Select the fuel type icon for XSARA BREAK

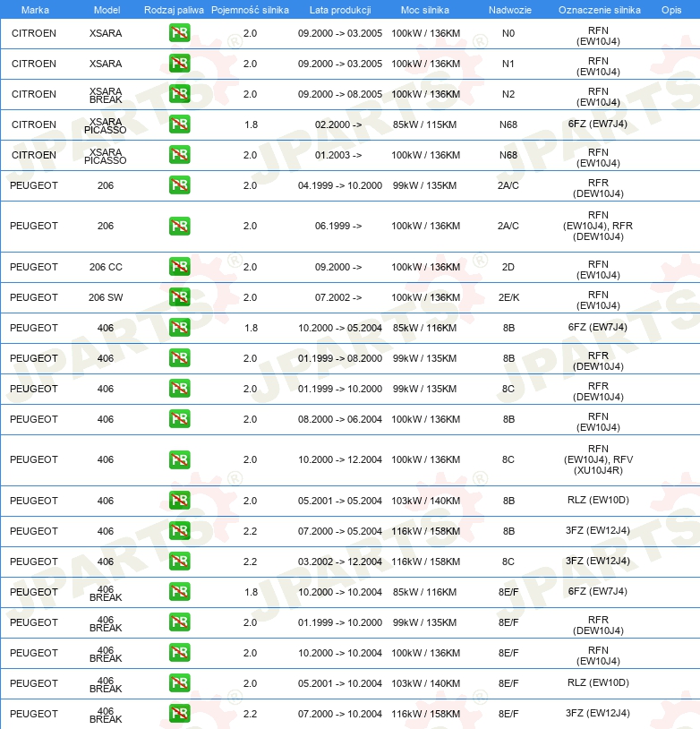point(179,94)
